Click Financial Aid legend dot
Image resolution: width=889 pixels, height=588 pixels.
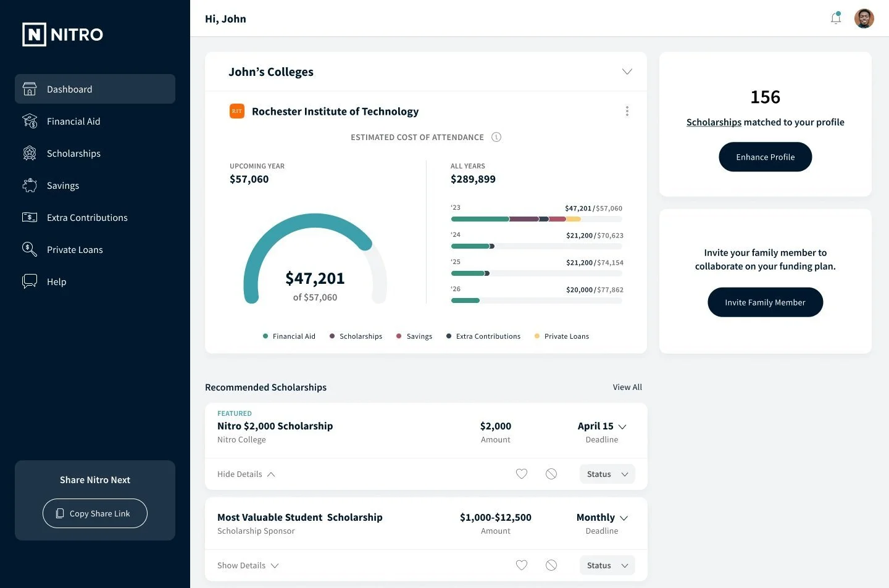(265, 336)
